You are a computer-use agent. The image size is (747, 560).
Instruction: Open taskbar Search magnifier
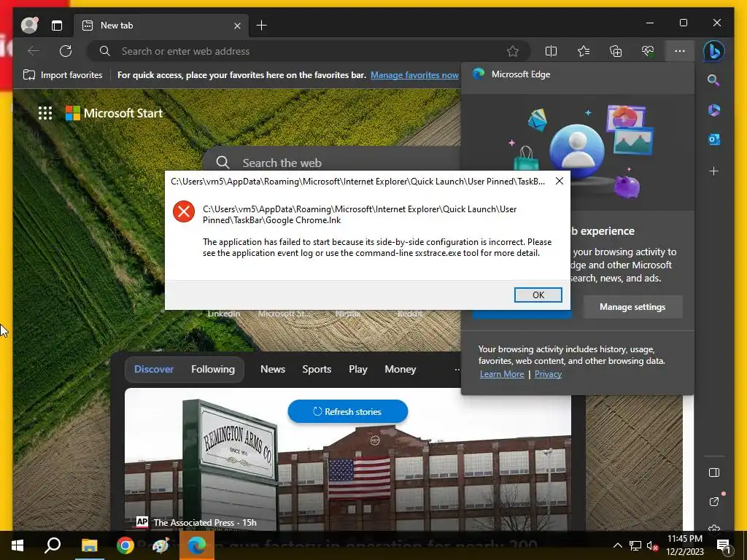[x=53, y=545]
